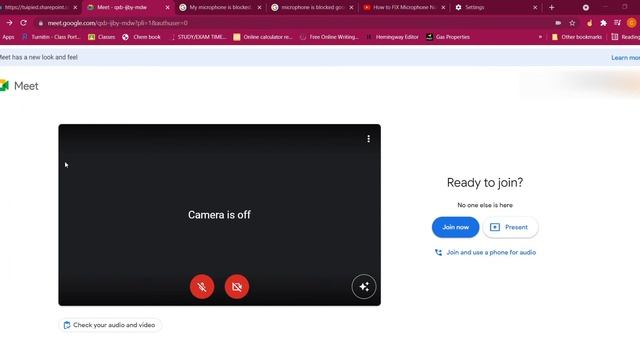
Task: Open more options three-dot menu on video preview
Action: [369, 139]
